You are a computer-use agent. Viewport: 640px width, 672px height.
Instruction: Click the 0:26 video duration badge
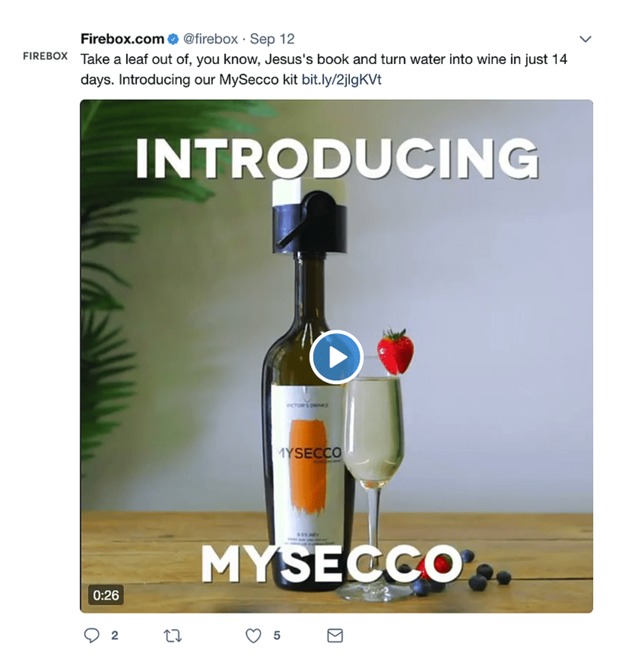click(106, 595)
